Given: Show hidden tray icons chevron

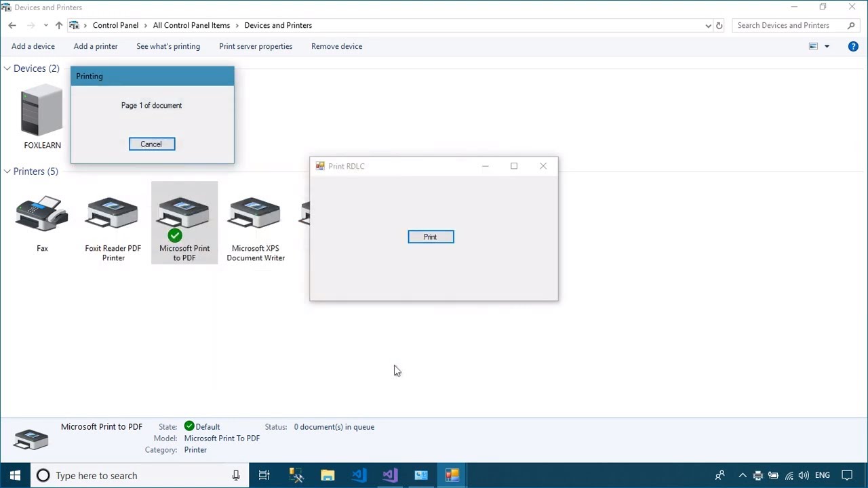Looking at the screenshot, I should point(743,475).
